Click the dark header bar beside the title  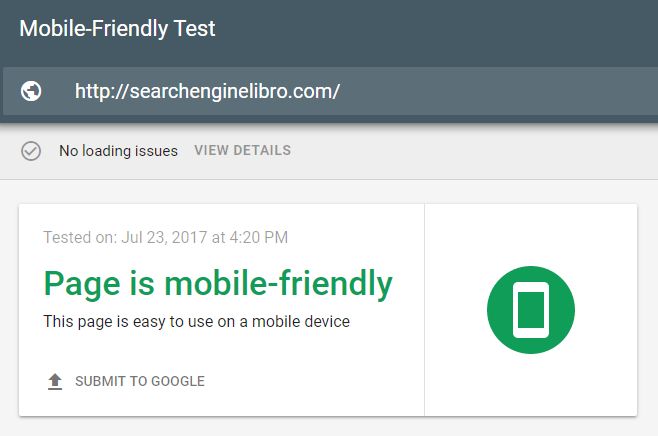(x=436, y=29)
